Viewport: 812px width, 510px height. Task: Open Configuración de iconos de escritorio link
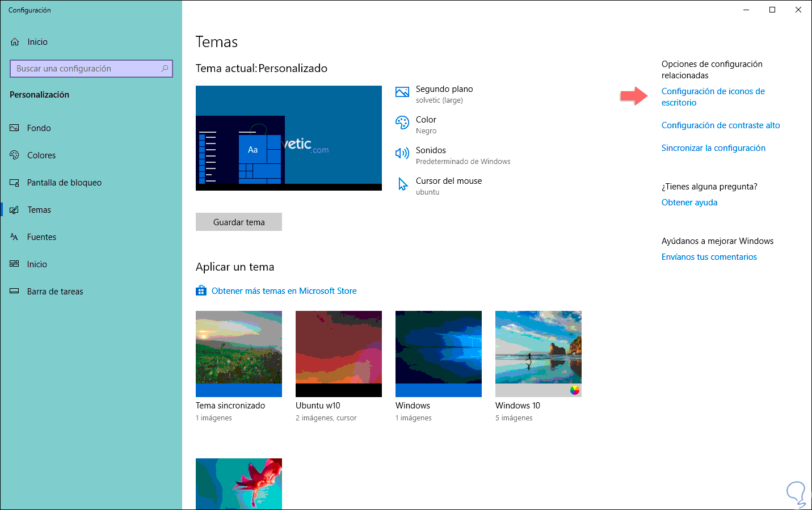(713, 97)
